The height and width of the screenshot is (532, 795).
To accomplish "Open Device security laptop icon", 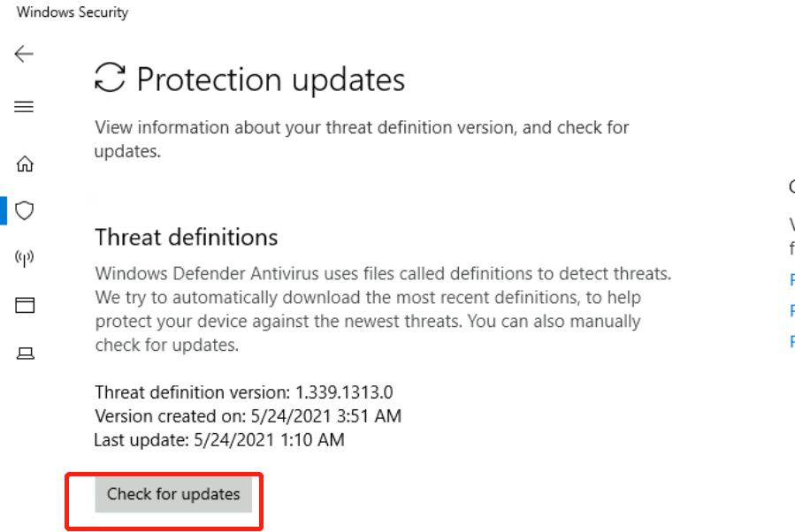I will pyautogui.click(x=25, y=353).
